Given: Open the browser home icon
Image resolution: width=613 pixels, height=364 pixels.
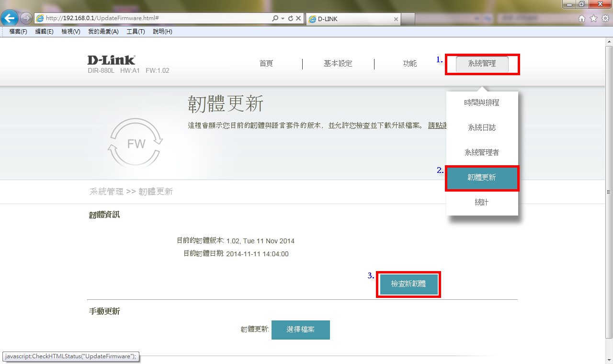Looking at the screenshot, I should [x=582, y=19].
